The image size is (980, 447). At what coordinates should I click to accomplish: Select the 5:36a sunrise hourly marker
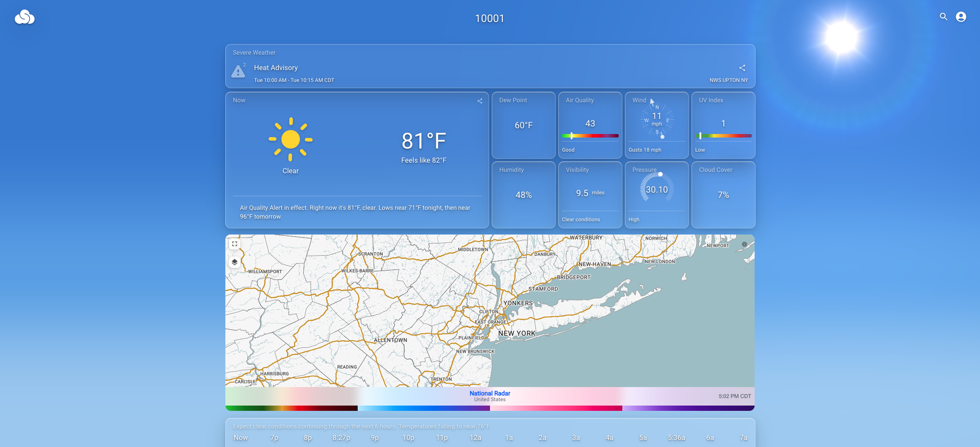tap(677, 438)
